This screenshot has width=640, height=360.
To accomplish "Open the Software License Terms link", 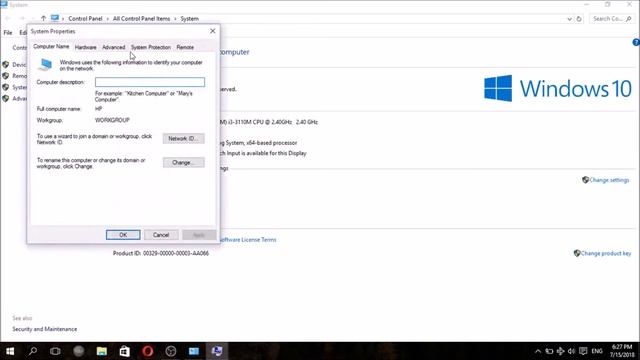I will (248, 240).
